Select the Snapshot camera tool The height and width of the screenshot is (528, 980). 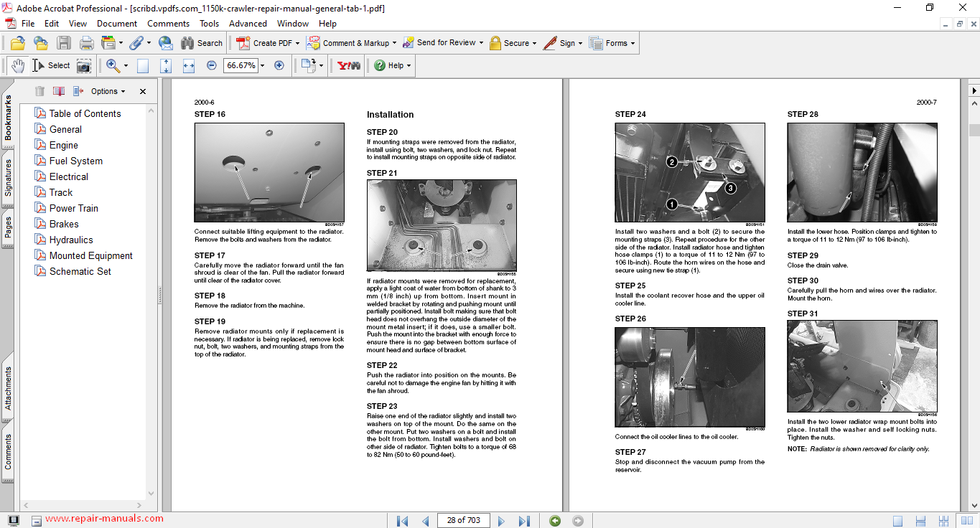coord(84,66)
